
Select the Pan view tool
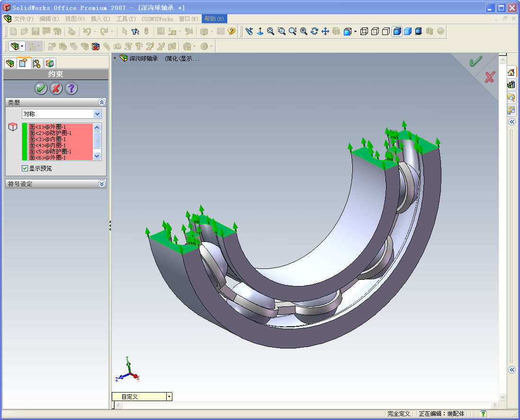(x=325, y=31)
